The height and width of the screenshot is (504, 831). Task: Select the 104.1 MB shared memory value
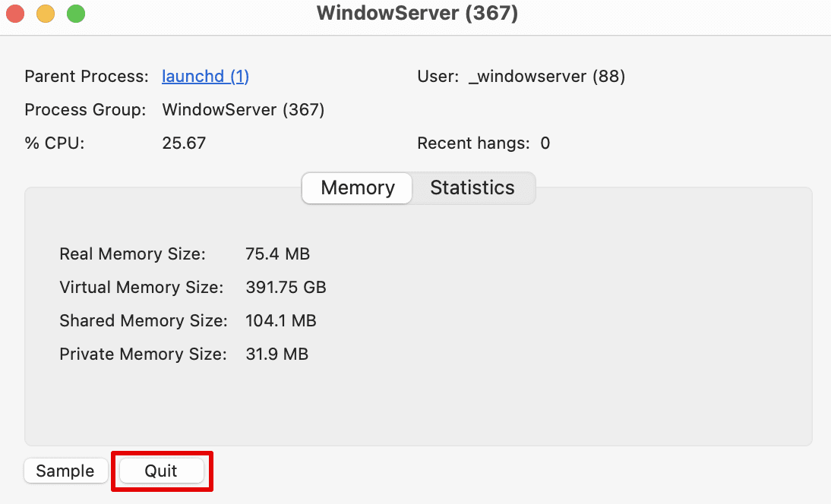pos(281,320)
